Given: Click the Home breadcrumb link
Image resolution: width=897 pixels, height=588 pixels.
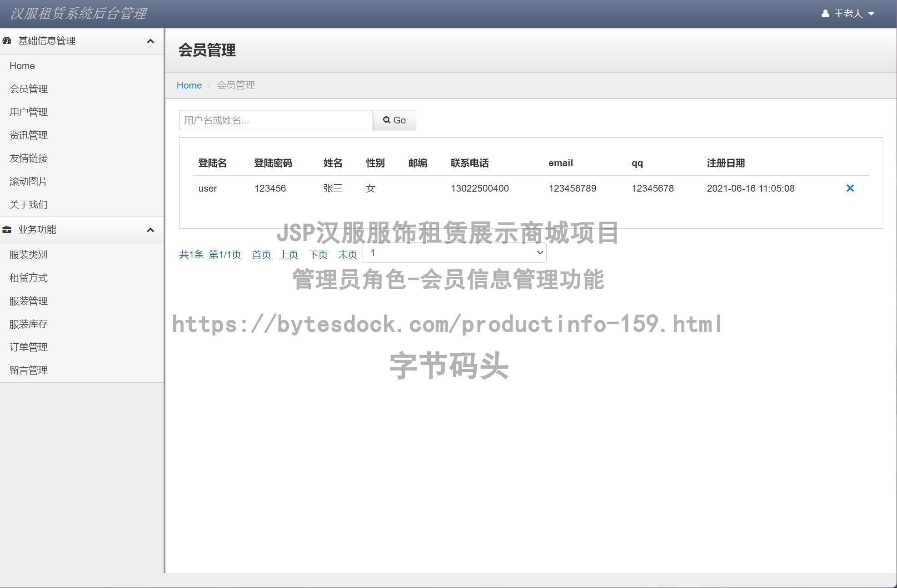Looking at the screenshot, I should tap(189, 85).
